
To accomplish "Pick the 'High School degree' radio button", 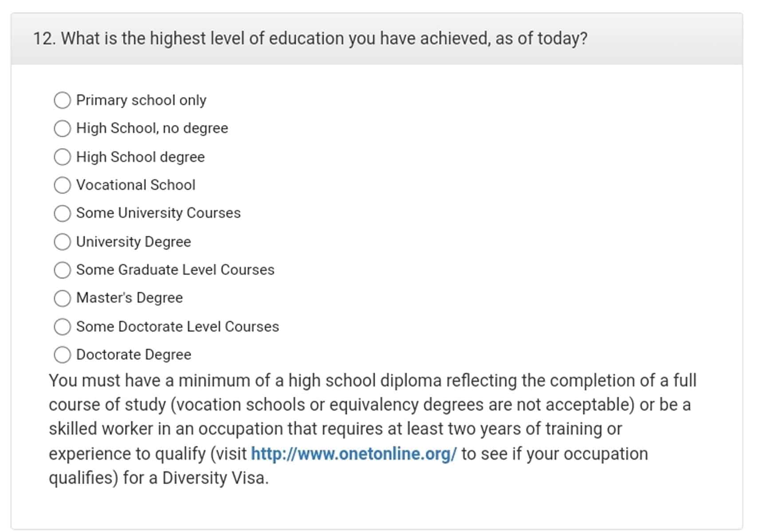I will [x=62, y=157].
